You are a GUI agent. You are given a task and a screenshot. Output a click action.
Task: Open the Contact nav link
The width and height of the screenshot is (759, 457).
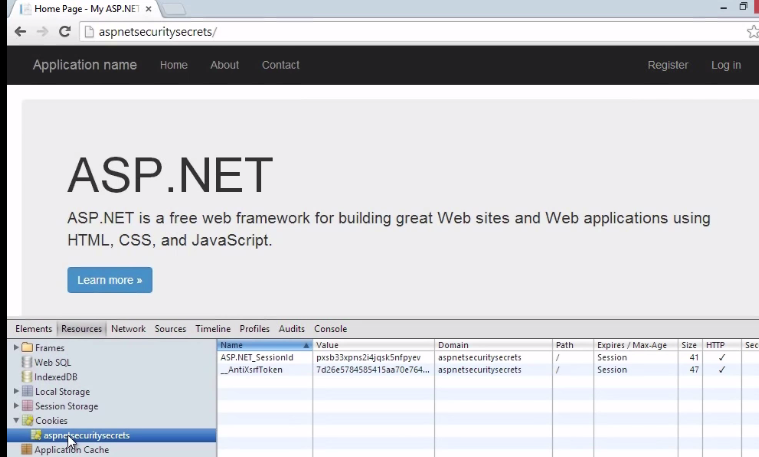(281, 65)
